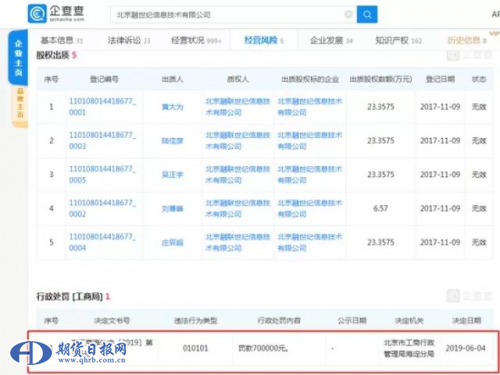Open the pledgee company link in row 1
Screen dimensions: 500x375
[x=238, y=107]
